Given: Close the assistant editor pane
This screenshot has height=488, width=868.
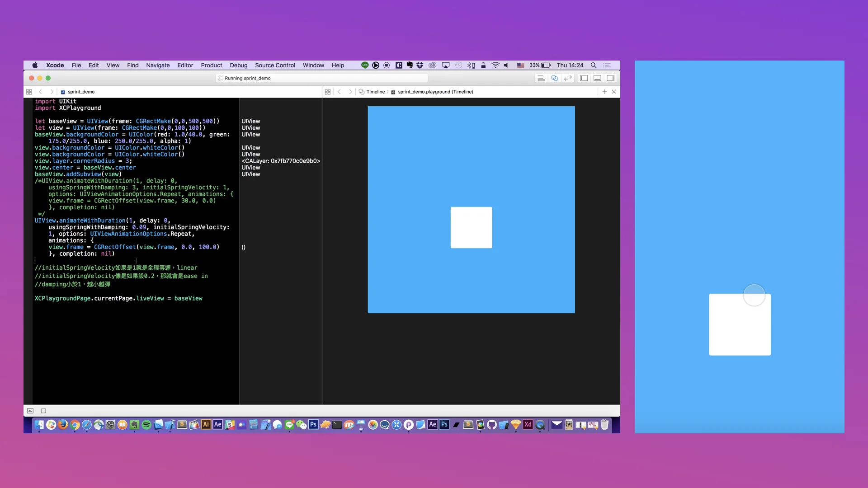Looking at the screenshot, I should pyautogui.click(x=614, y=92).
